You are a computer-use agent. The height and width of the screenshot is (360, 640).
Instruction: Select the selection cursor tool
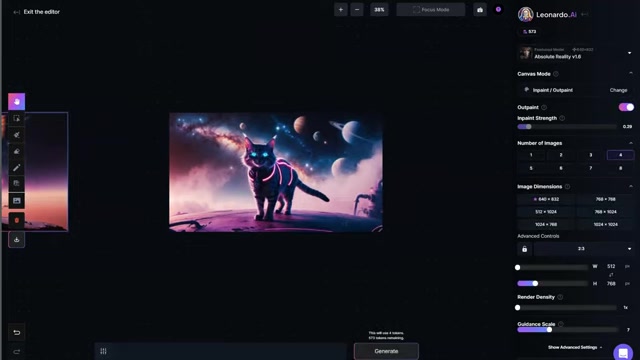coord(16,118)
